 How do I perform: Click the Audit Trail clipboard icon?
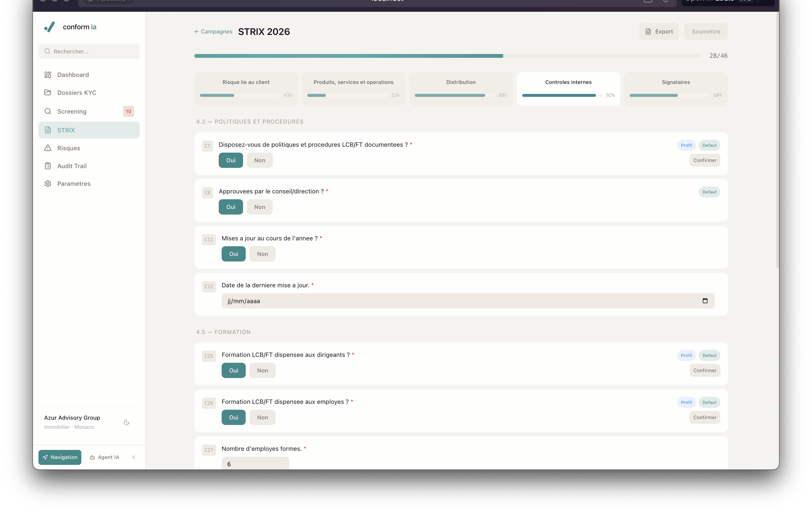[x=48, y=166]
